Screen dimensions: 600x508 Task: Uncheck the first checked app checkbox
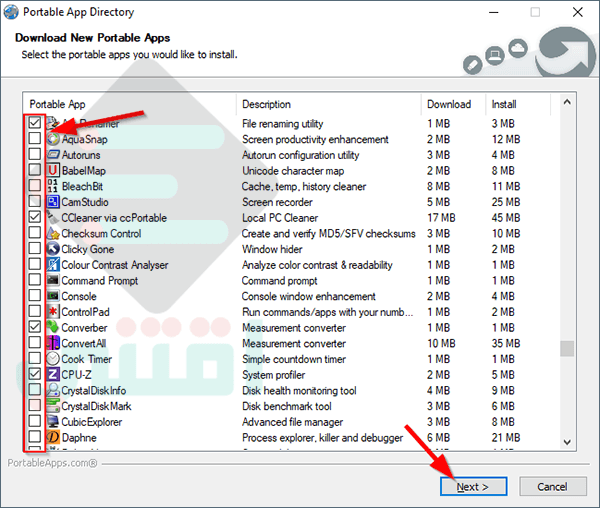click(x=34, y=122)
